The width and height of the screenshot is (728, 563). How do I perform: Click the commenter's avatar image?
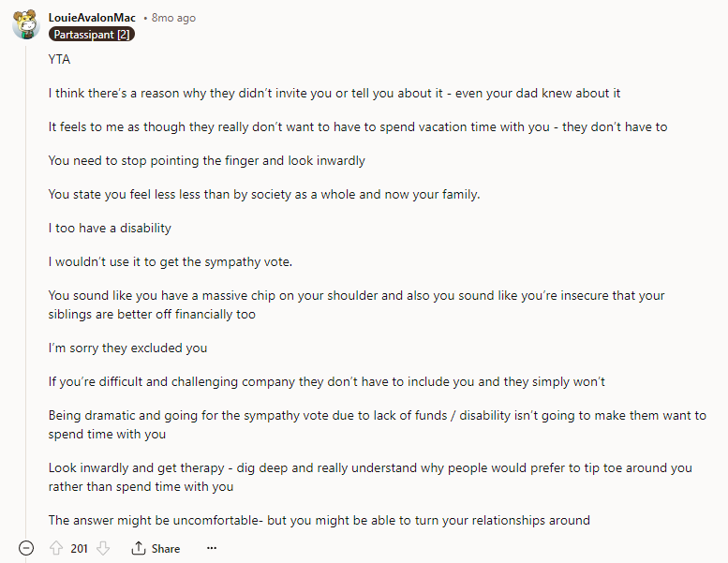click(25, 26)
